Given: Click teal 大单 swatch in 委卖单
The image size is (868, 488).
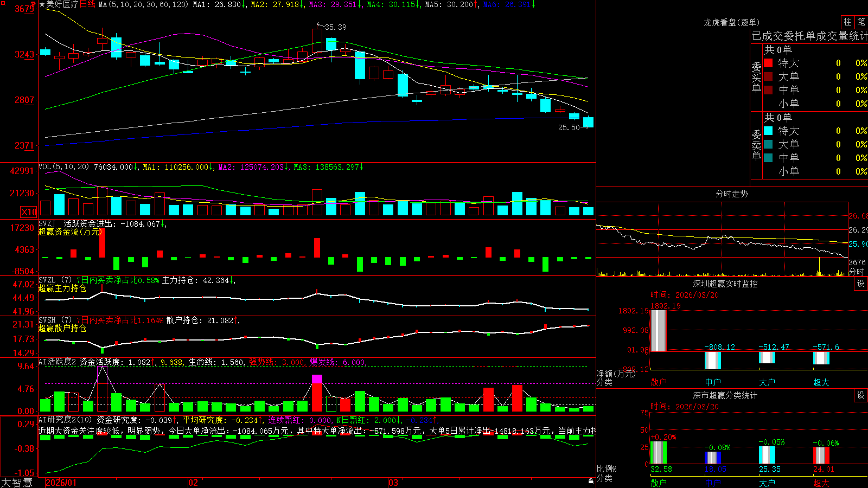Looking at the screenshot, I should click(768, 144).
